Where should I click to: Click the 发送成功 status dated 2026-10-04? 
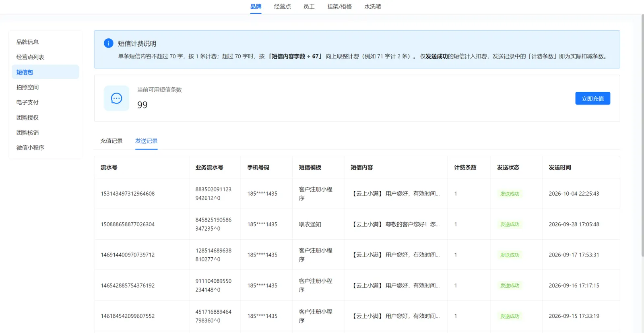click(x=510, y=194)
